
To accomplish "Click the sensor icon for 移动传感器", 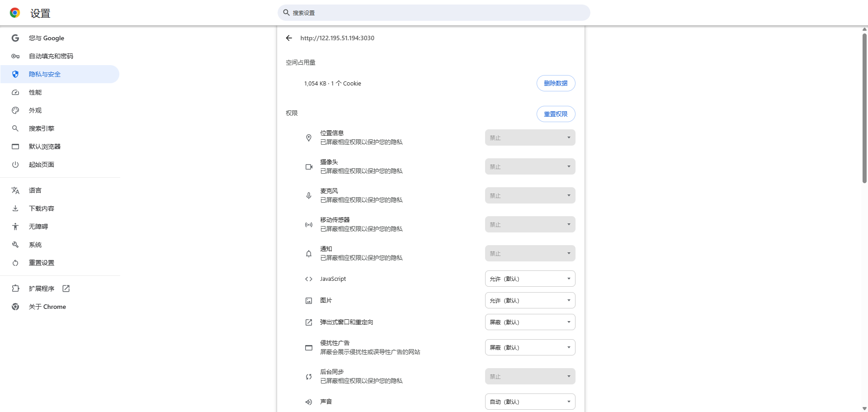I will 309,225.
